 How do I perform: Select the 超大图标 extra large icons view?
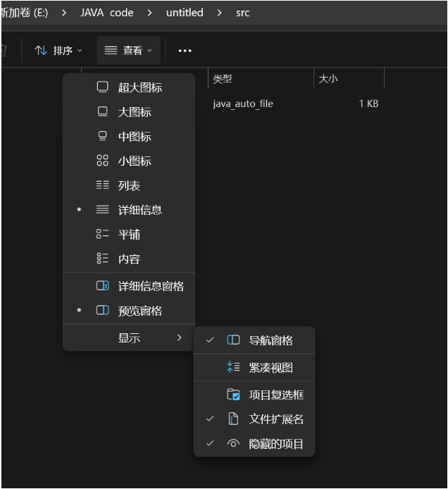(x=129, y=87)
